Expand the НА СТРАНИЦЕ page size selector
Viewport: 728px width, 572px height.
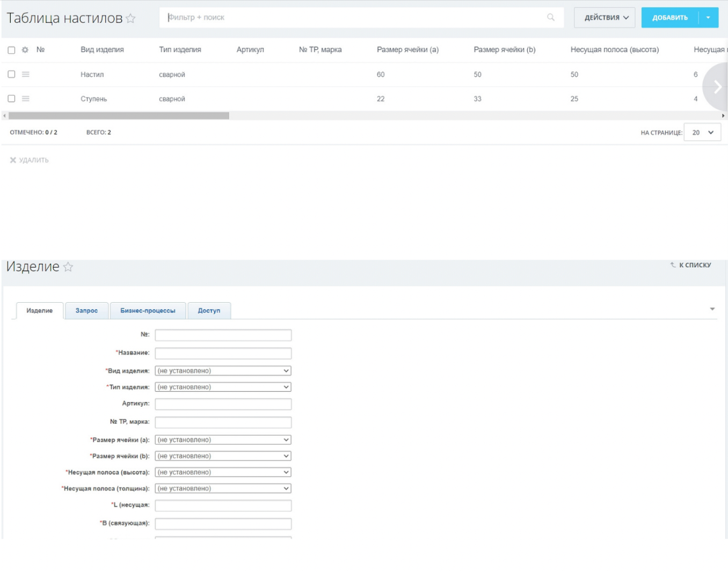coord(702,132)
